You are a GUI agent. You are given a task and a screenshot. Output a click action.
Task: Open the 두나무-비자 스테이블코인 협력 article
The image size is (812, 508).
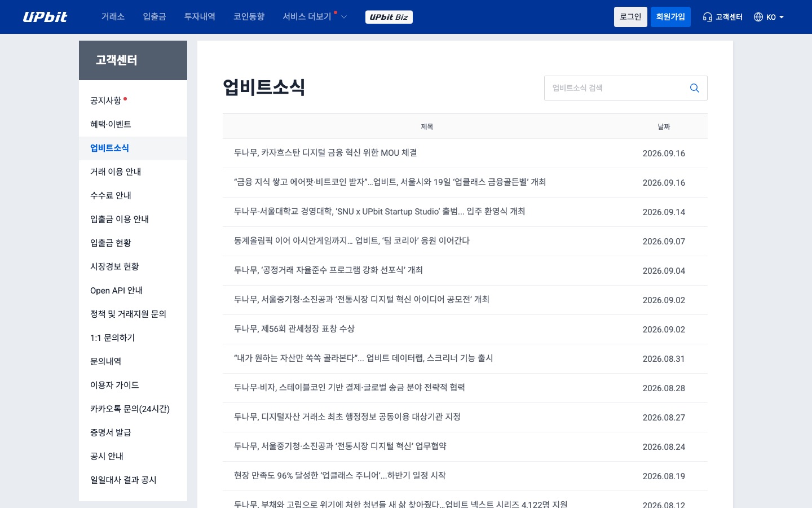pyautogui.click(x=350, y=388)
